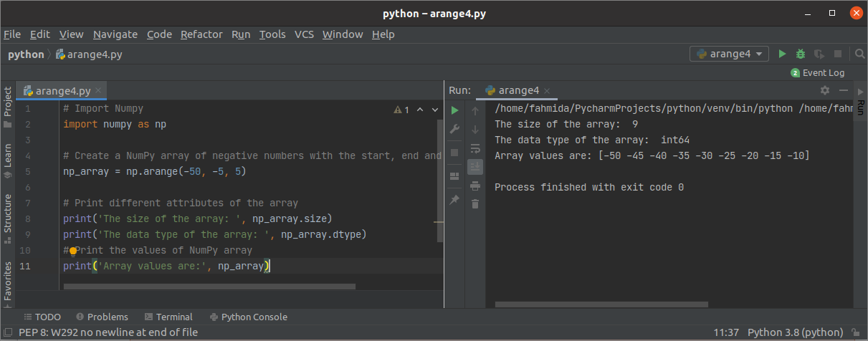Viewport: 868px width, 341px height.
Task: Close the arange4.py editor tab
Action: coord(99,91)
